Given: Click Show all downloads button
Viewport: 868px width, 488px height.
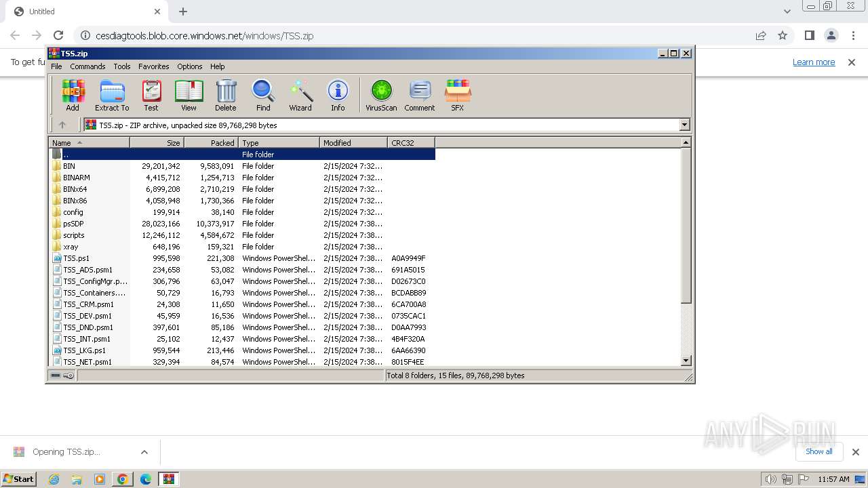Looking at the screenshot, I should [819, 451].
